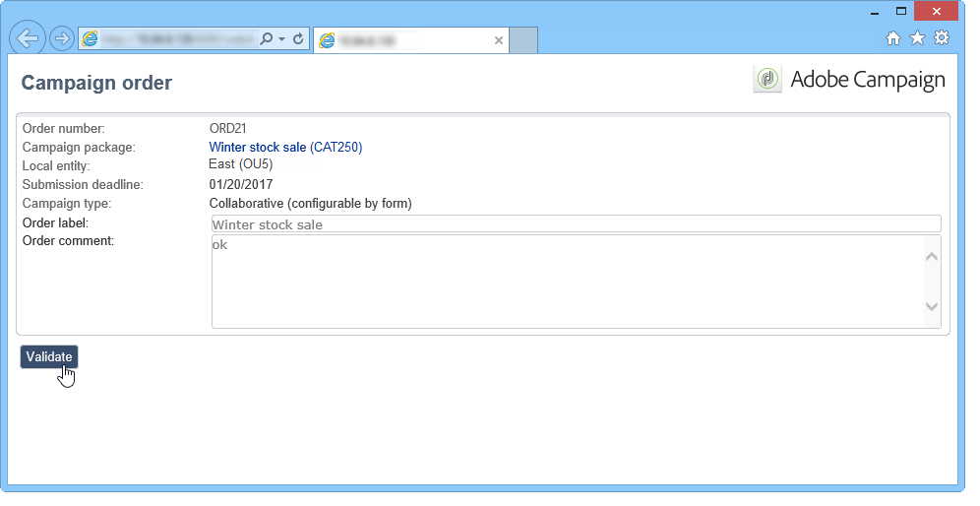Click the Campaign order heading

(x=96, y=83)
